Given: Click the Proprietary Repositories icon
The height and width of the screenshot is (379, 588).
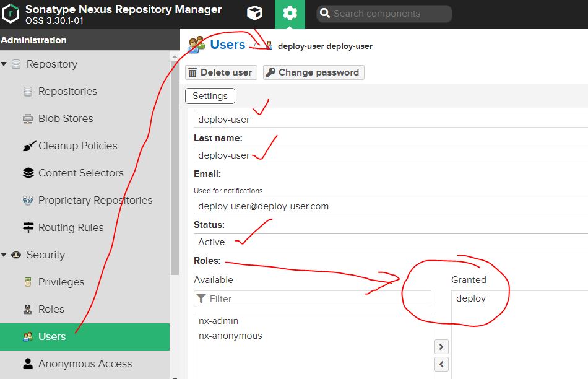Looking at the screenshot, I should (28, 201).
